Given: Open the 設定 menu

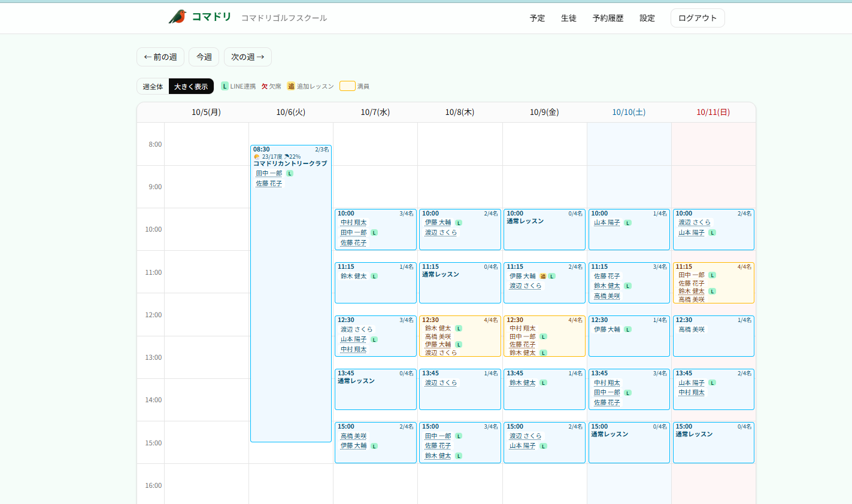Looking at the screenshot, I should [x=647, y=18].
